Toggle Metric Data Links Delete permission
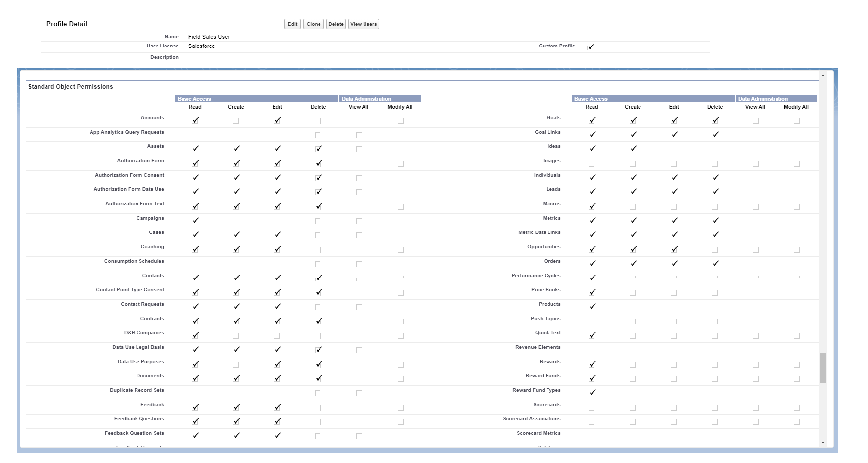 click(x=716, y=235)
